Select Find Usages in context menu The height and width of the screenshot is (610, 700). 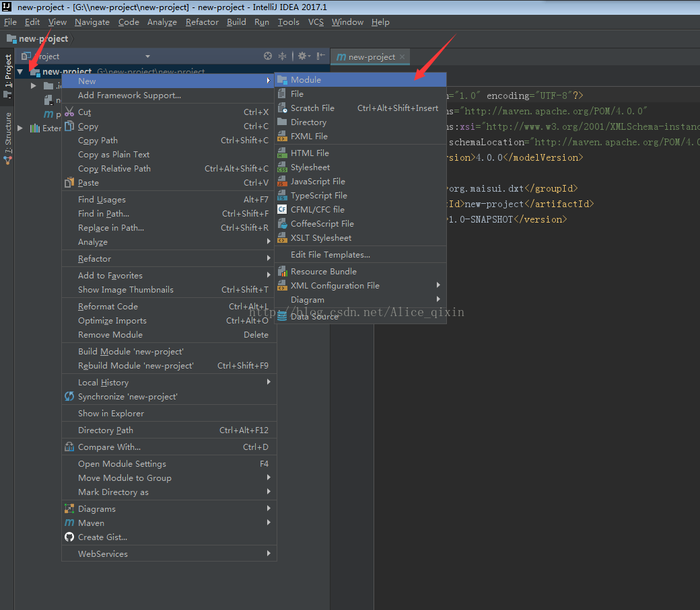point(169,200)
